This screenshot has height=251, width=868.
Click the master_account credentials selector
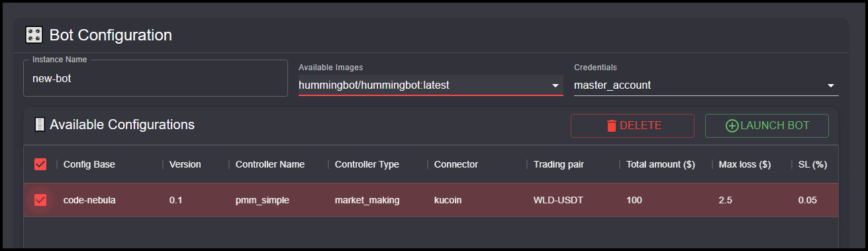point(706,85)
